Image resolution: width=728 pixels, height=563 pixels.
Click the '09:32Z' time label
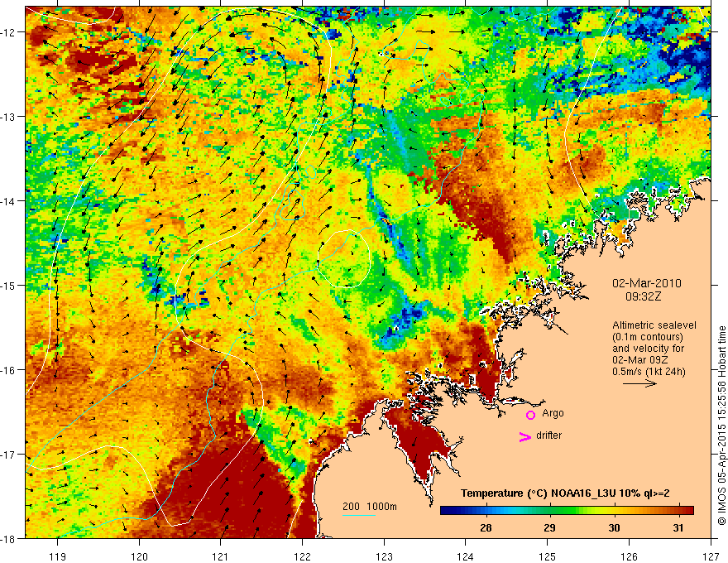pos(643,296)
